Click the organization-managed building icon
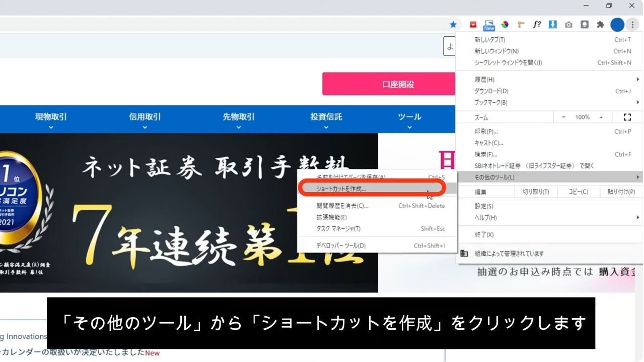 [464, 253]
